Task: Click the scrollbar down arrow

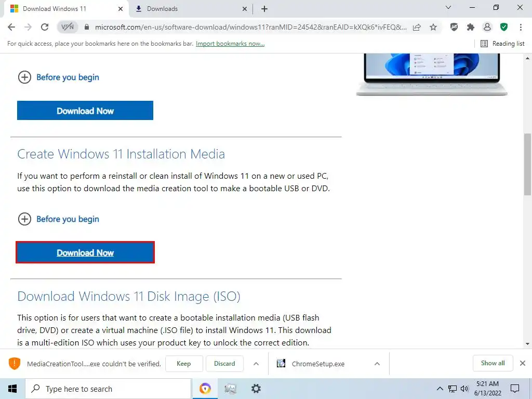Action: 527,344
